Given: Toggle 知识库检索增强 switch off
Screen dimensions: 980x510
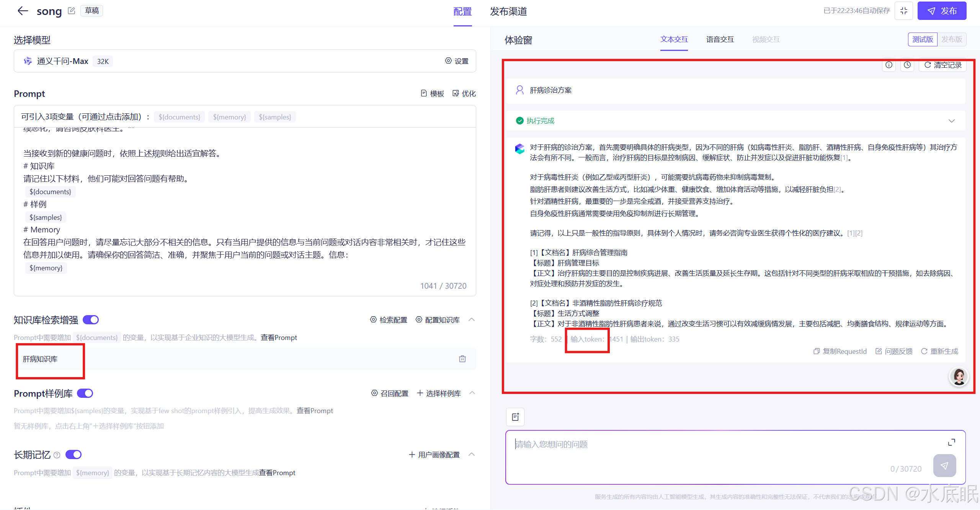Looking at the screenshot, I should (x=91, y=320).
